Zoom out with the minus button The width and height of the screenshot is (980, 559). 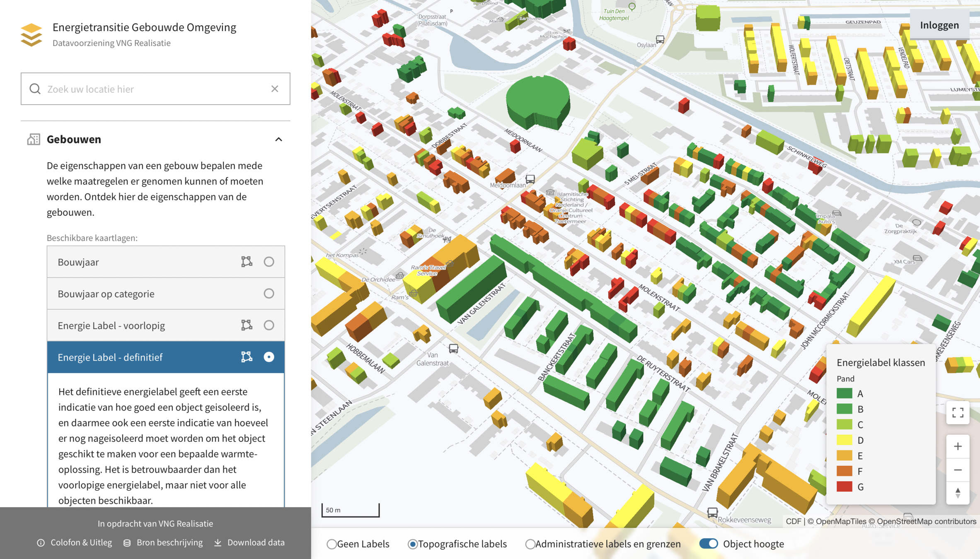click(958, 470)
